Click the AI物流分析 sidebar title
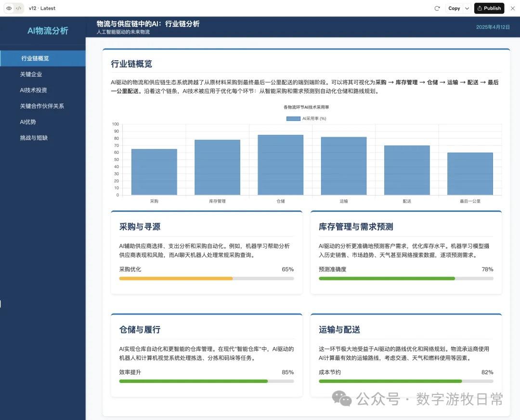Image resolution: width=520 pixels, height=420 pixels. tap(48, 31)
